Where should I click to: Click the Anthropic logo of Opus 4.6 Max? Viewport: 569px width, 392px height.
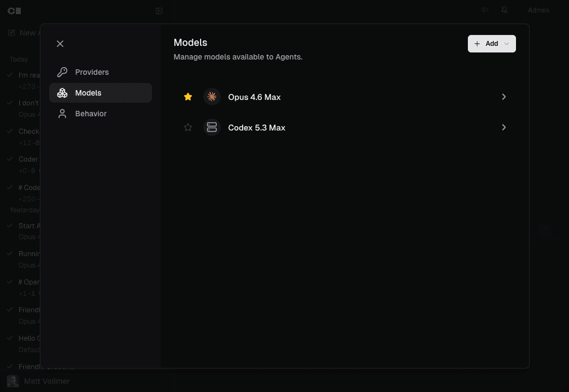[x=212, y=97]
